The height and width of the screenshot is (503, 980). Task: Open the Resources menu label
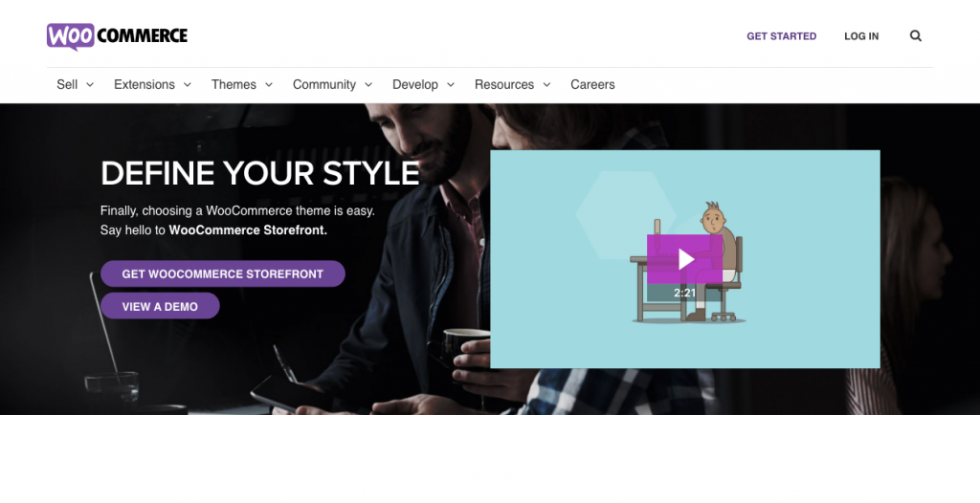[x=504, y=84]
